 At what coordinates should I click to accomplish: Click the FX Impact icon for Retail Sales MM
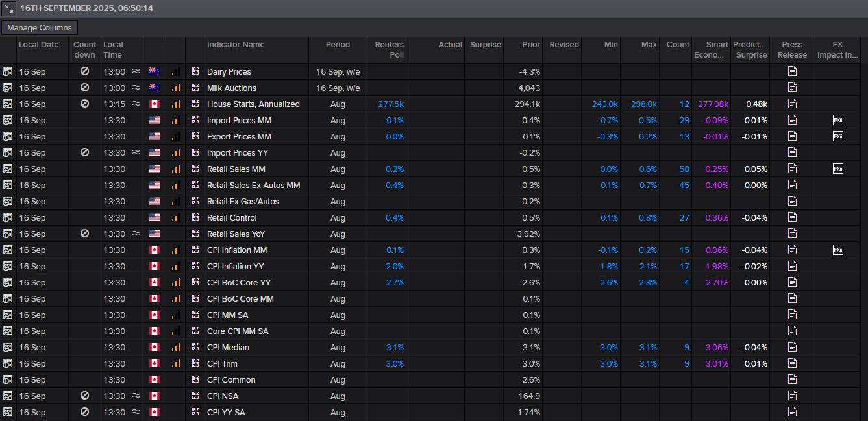(837, 169)
